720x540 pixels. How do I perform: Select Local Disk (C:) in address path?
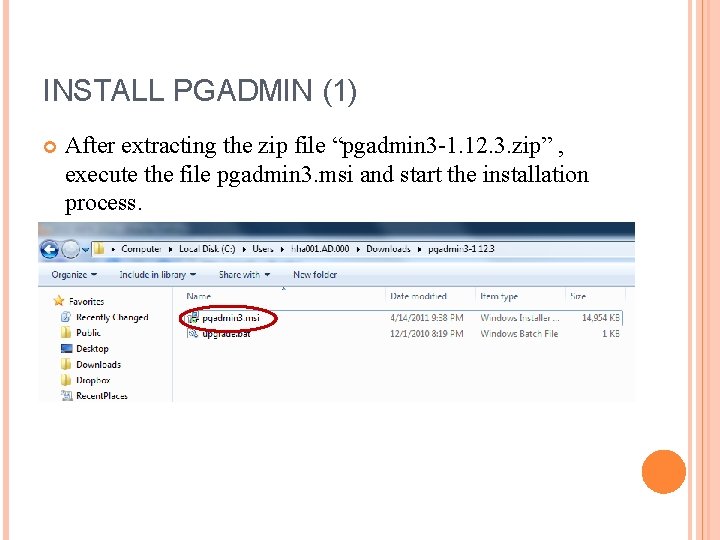pos(207,249)
